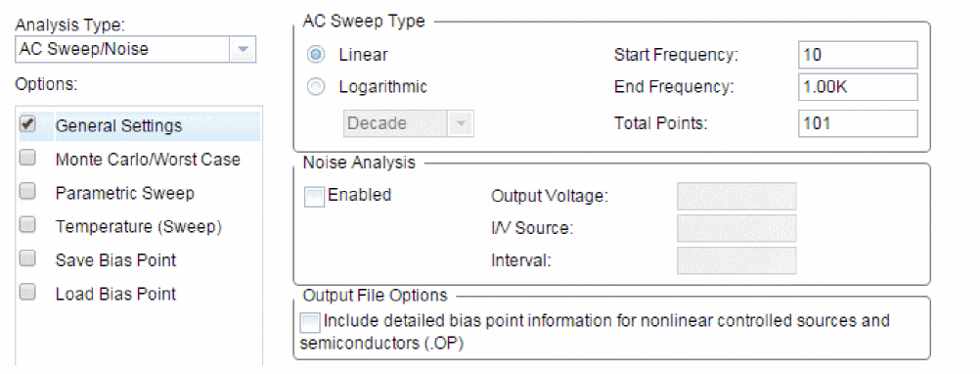Enable Noise Analysis checkbox
Screen dimensions: 980x374
tap(314, 197)
